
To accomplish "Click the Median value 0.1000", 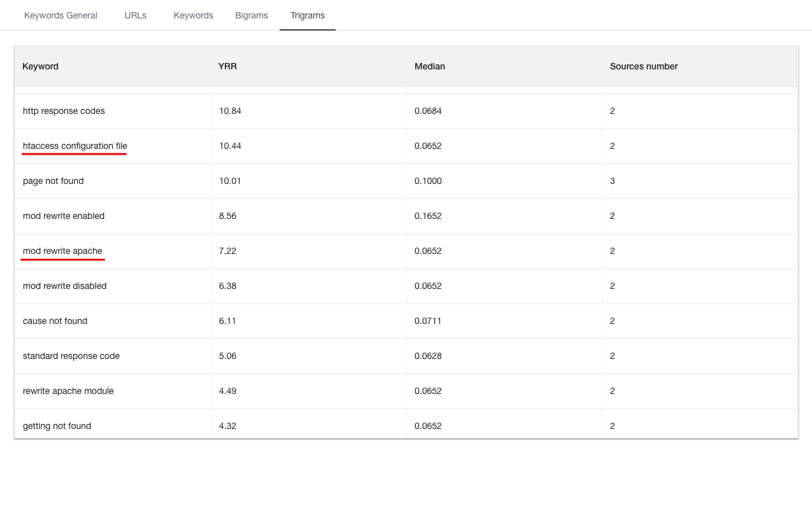I will 428,181.
